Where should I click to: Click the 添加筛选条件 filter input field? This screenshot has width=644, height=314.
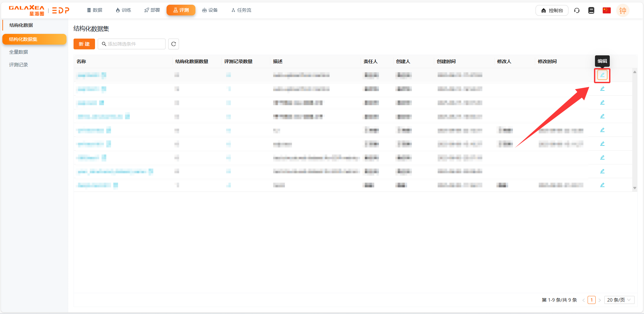(134, 44)
